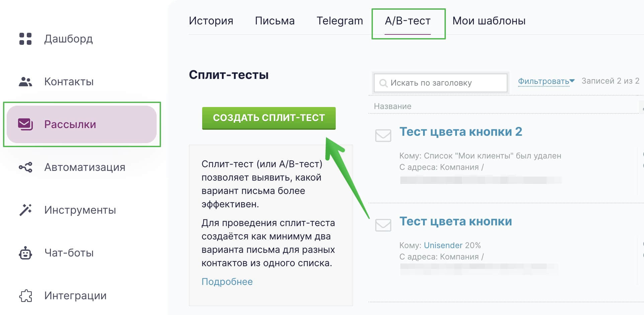Image resolution: width=644 pixels, height=315 pixels.
Task: Click the Рассылки envelope icon
Action: (25, 124)
